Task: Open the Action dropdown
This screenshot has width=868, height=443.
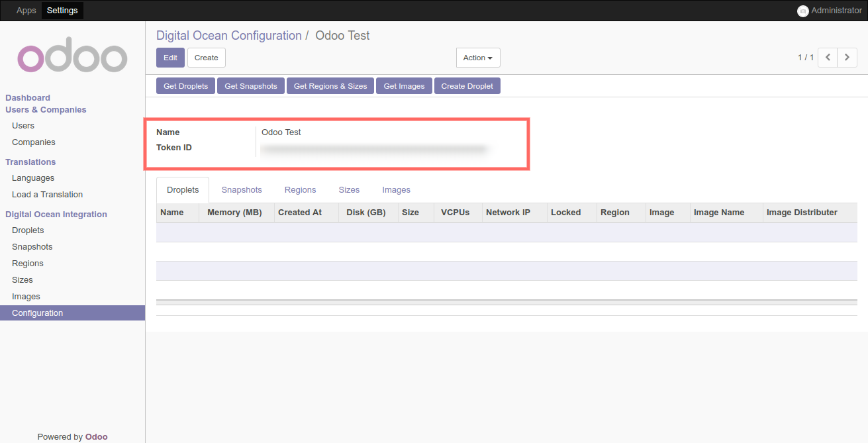Action: [x=478, y=58]
